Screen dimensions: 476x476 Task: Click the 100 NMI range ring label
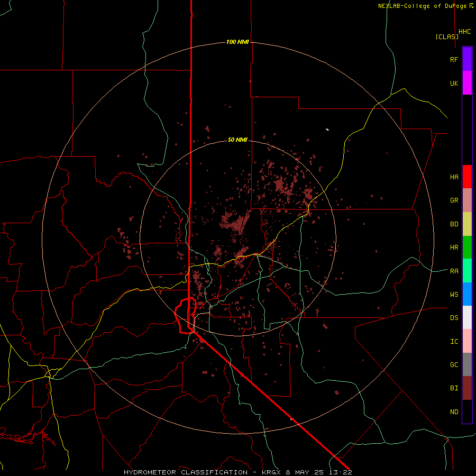tap(237, 42)
